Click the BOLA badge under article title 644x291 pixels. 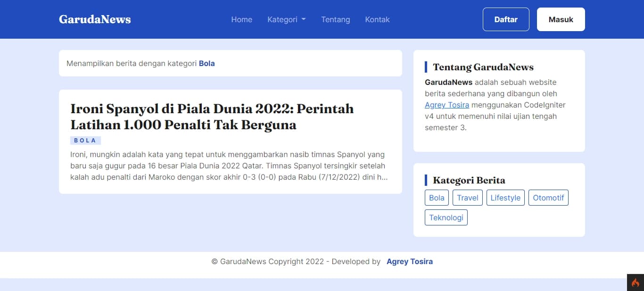pos(85,141)
